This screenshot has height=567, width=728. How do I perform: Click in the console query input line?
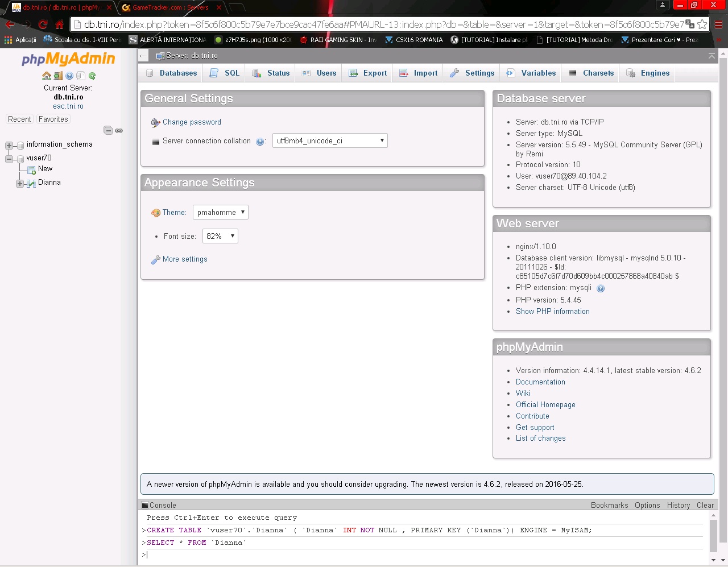click(398, 554)
